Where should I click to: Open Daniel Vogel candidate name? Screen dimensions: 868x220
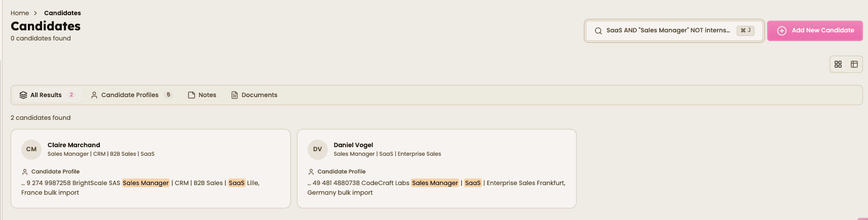354,145
